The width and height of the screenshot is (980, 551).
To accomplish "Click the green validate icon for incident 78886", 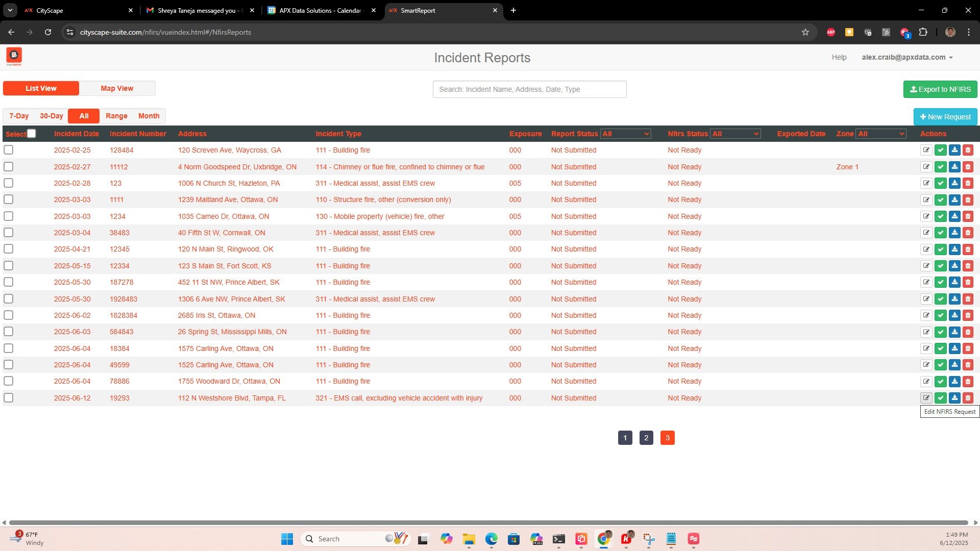I will 941,381.
